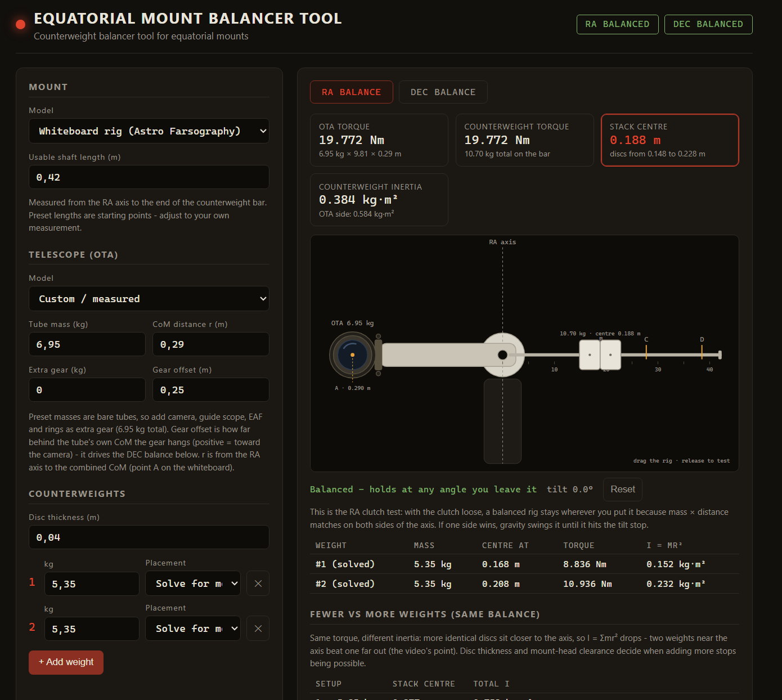Click the OTA TORQUE card
This screenshot has width=782, height=700.
[x=379, y=140]
